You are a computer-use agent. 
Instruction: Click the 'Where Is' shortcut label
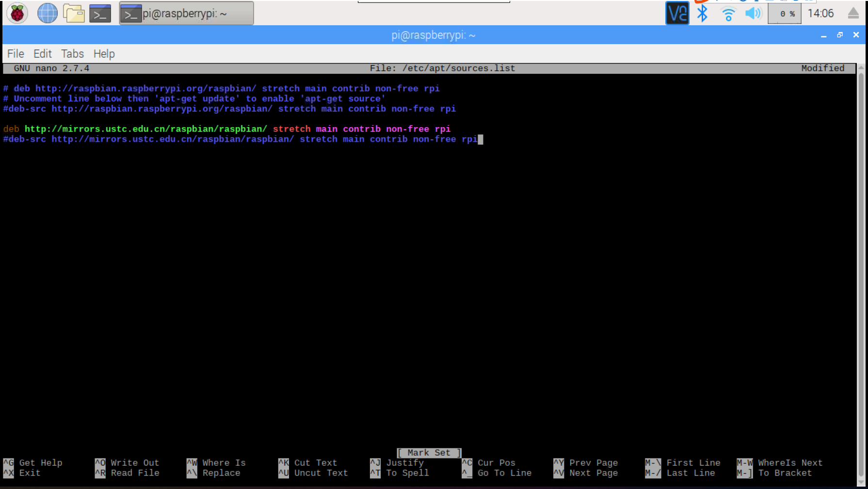224,463
